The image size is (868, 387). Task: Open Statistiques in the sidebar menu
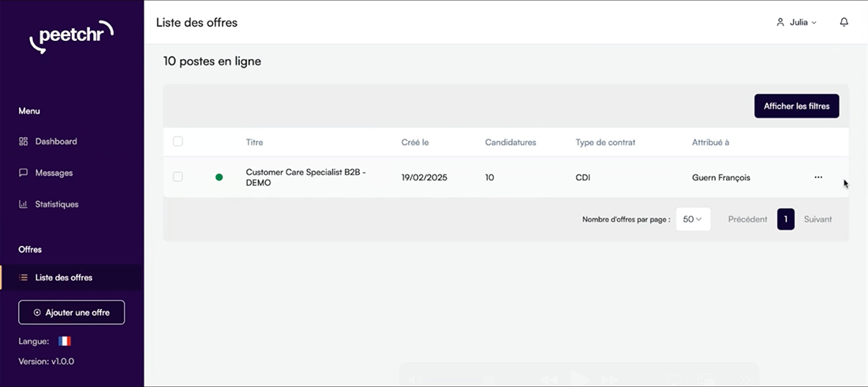pyautogui.click(x=56, y=204)
